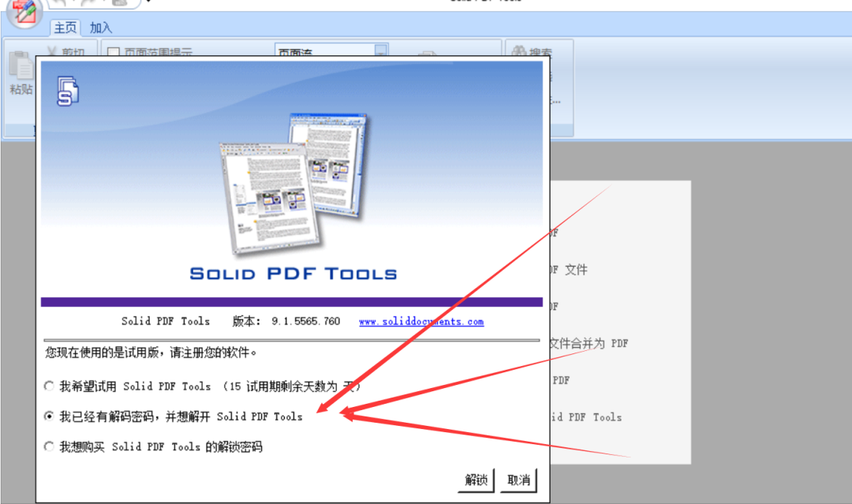Click the version text 9.1.5565.760
The width and height of the screenshot is (852, 504).
(306, 321)
